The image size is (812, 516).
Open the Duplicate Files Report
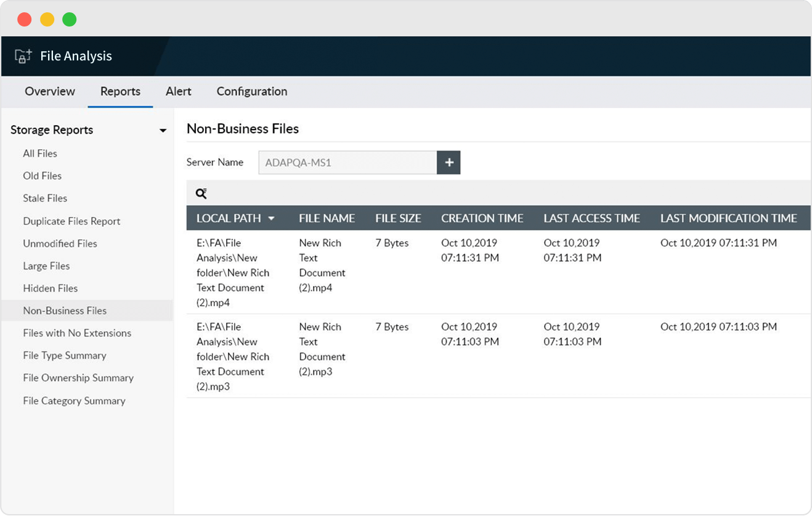click(71, 221)
